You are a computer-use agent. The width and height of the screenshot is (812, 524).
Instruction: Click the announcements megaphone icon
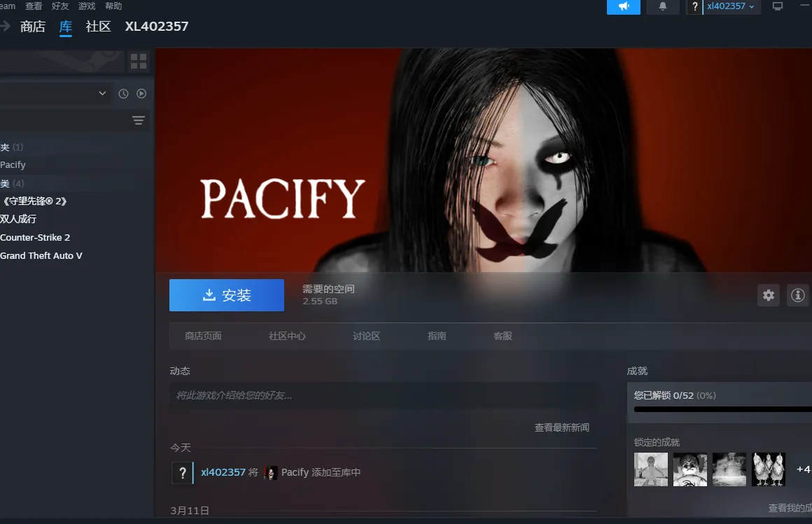[623, 6]
